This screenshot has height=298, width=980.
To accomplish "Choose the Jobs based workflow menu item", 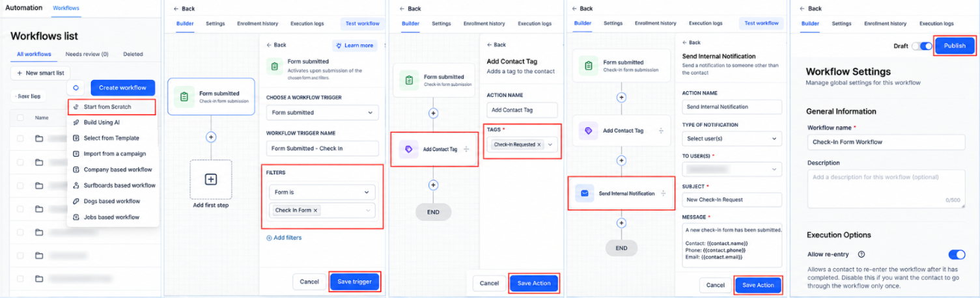I will point(113,217).
